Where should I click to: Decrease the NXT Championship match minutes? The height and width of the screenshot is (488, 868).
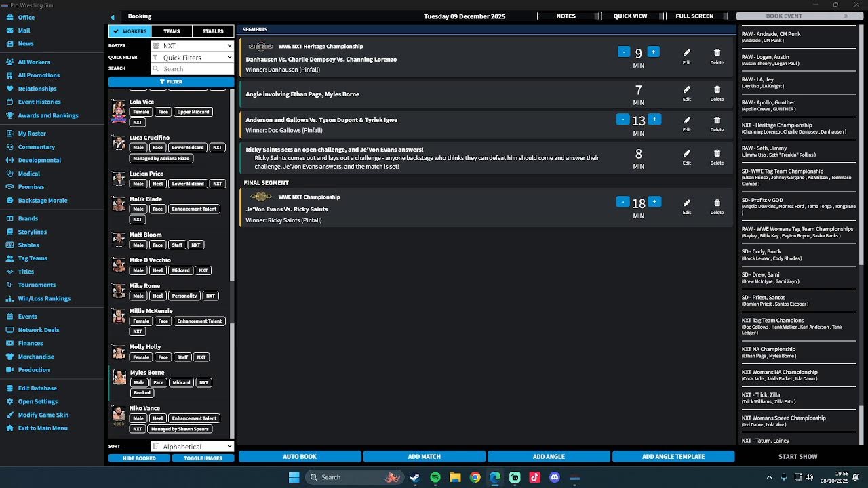[x=623, y=201]
